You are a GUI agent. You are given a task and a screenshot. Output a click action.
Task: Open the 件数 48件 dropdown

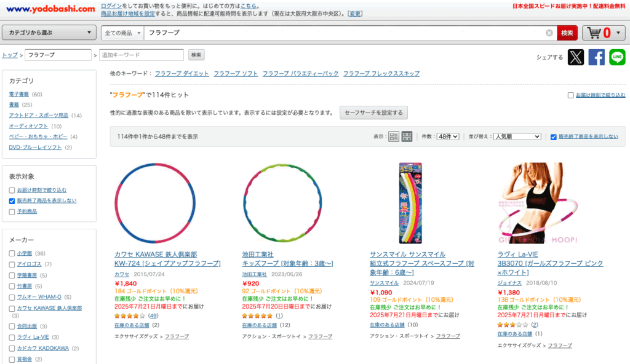tap(447, 136)
